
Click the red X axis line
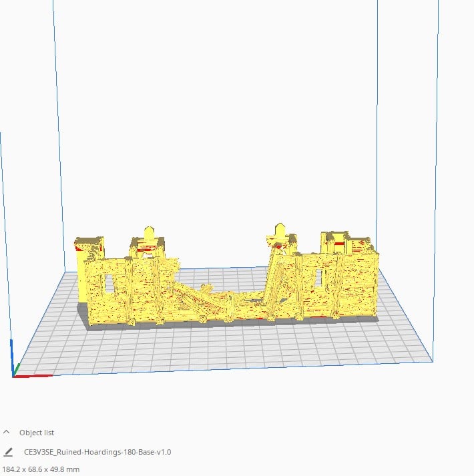point(33,377)
